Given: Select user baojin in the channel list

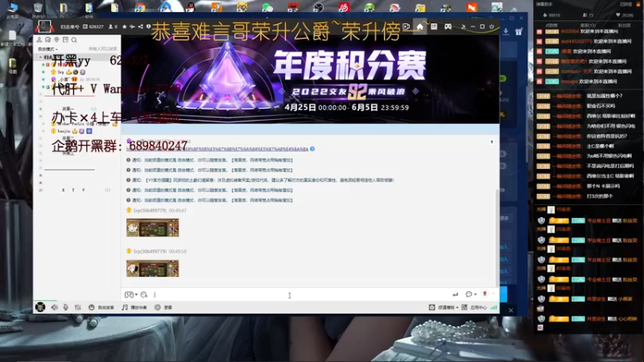Looking at the screenshot, I should (x=64, y=131).
